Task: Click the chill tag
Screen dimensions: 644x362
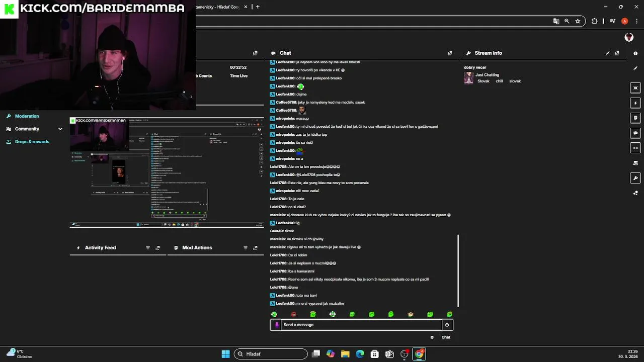Action: [500, 81]
